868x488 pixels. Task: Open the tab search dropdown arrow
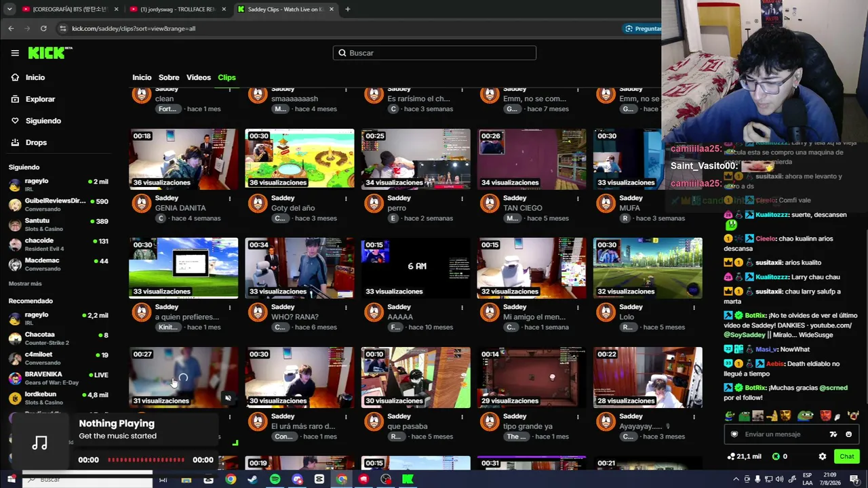click(9, 9)
